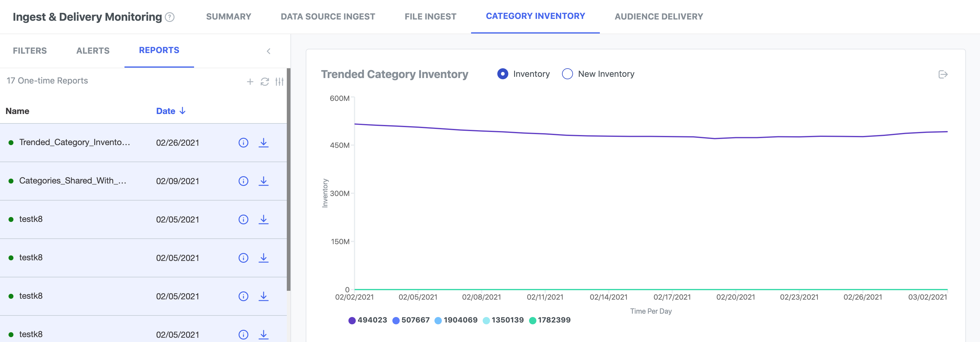The height and width of the screenshot is (342, 980).
Task: Select the New Inventory radio button
Action: pyautogui.click(x=567, y=74)
